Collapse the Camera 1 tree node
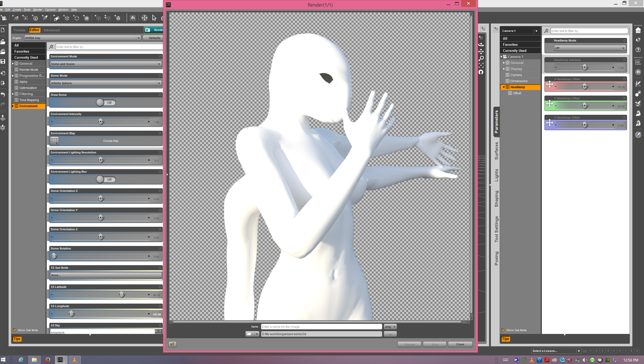The height and width of the screenshot is (364, 644). 501,57
